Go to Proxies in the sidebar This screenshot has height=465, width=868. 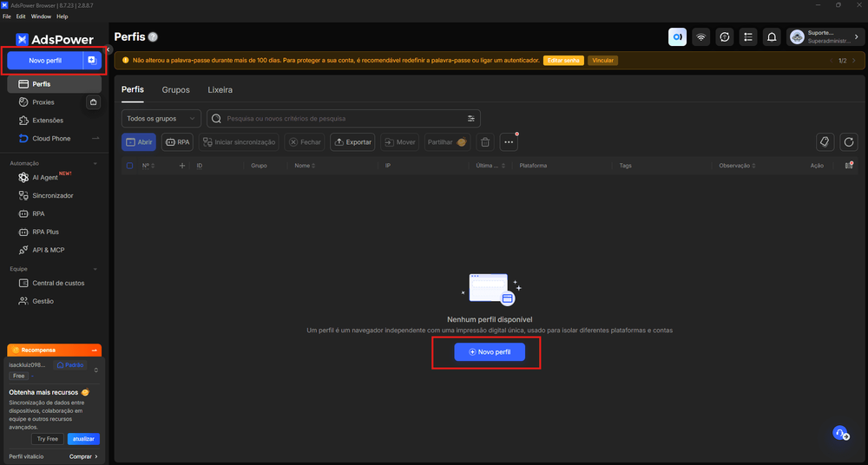43,102
